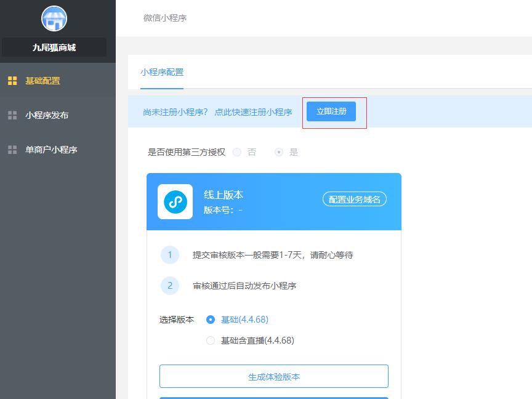
Task: Click step 1 text 提交审核版本一般需要1-7天
Action: (x=273, y=255)
